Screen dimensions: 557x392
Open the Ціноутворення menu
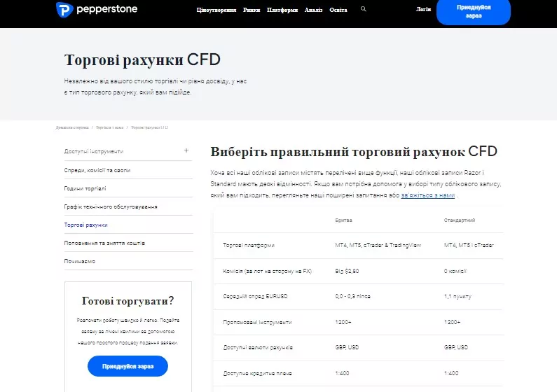216,10
